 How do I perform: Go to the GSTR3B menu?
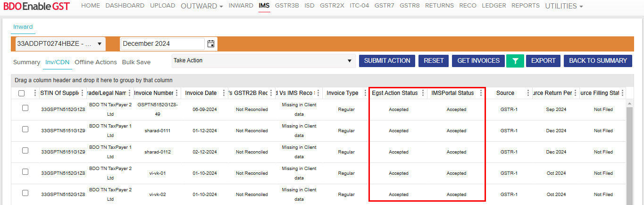click(x=287, y=6)
